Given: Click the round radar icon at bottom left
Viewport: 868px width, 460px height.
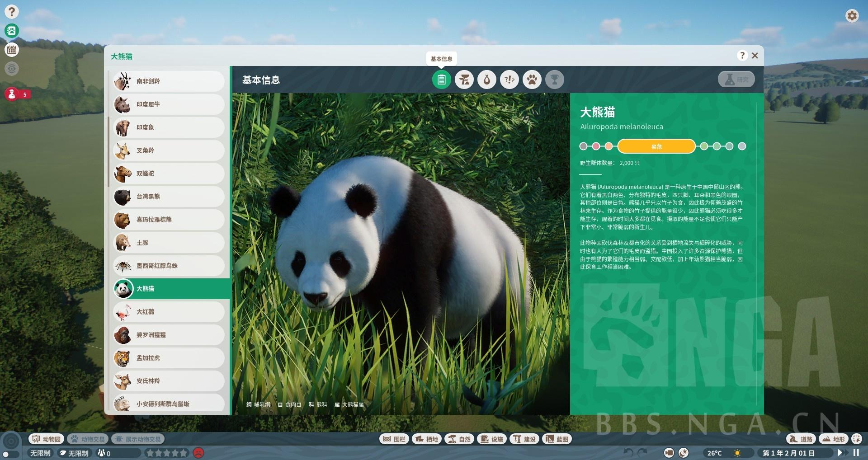Looking at the screenshot, I should pyautogui.click(x=11, y=441).
